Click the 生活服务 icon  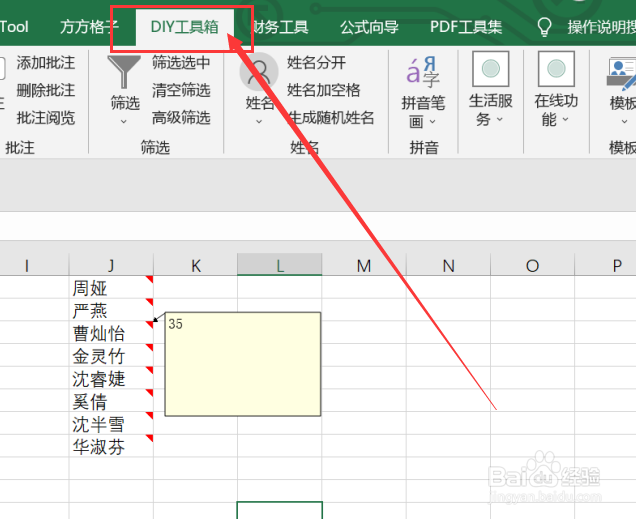(490, 69)
